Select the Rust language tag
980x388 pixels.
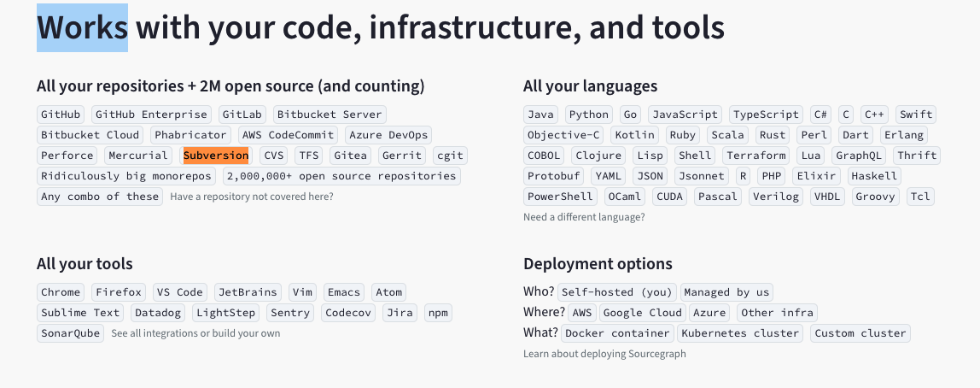(x=773, y=134)
